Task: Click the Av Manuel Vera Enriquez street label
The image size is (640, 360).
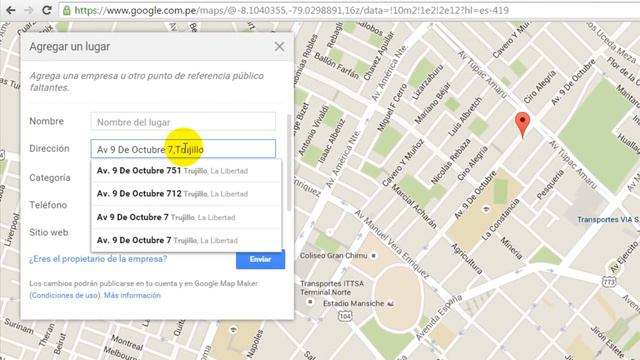Action: [x=392, y=244]
